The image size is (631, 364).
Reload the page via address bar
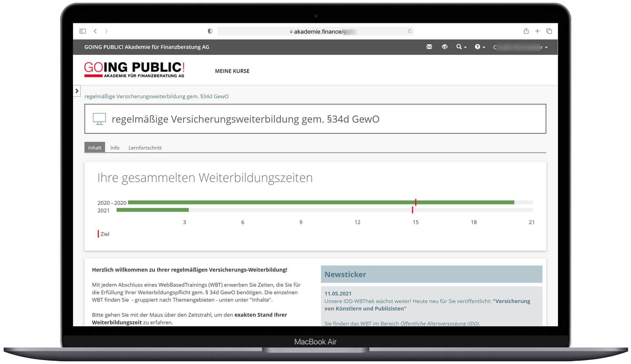click(409, 31)
